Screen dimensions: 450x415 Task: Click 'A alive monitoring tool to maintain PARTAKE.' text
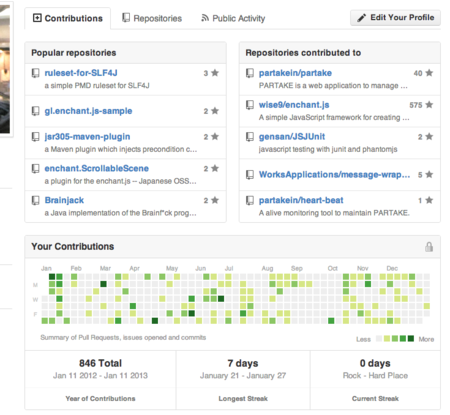point(334,213)
